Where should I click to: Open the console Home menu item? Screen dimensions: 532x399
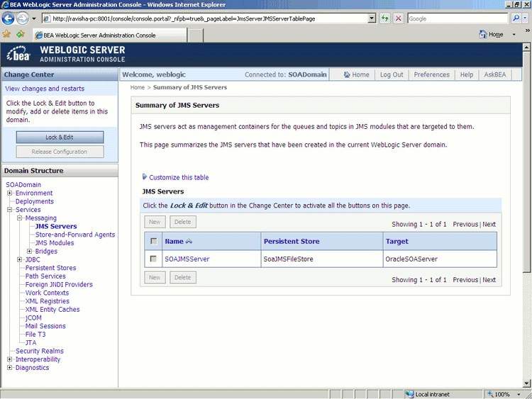point(356,74)
